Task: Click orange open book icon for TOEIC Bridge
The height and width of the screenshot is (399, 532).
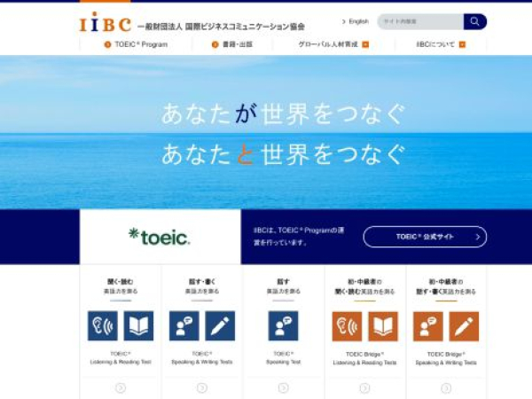Action: point(383,326)
